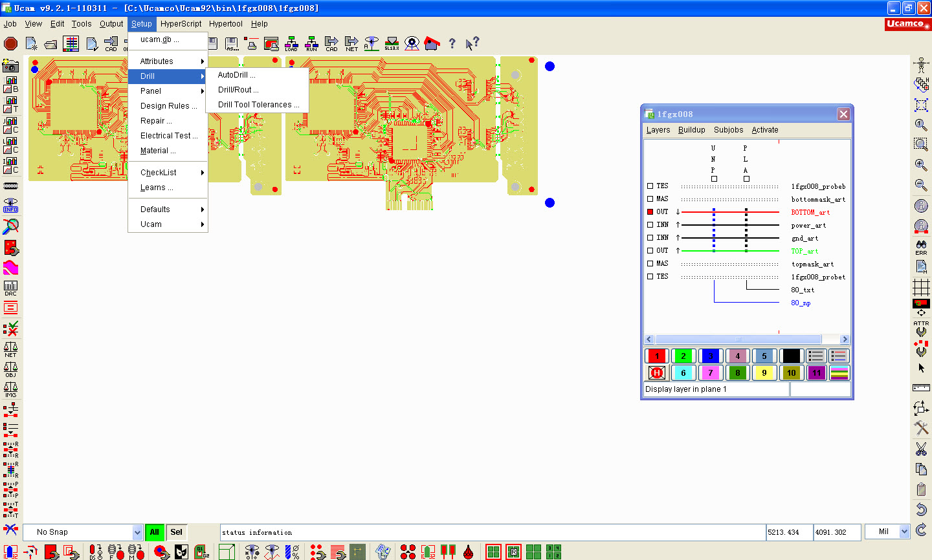Click the context help pointer icon
Image resolution: width=932 pixels, height=560 pixels.
click(472, 43)
